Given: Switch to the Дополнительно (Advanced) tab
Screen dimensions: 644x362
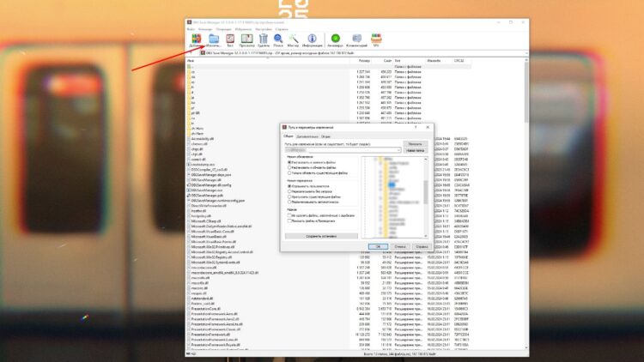Looking at the screenshot, I should click(308, 136).
